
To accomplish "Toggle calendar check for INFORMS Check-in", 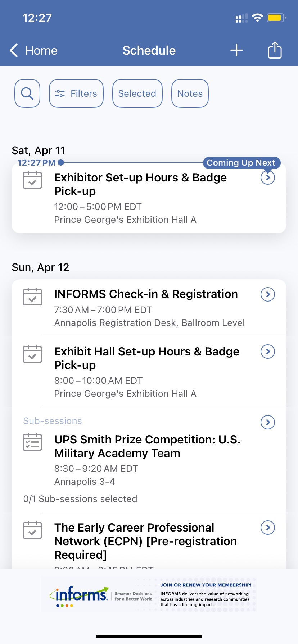I will tap(32, 297).
